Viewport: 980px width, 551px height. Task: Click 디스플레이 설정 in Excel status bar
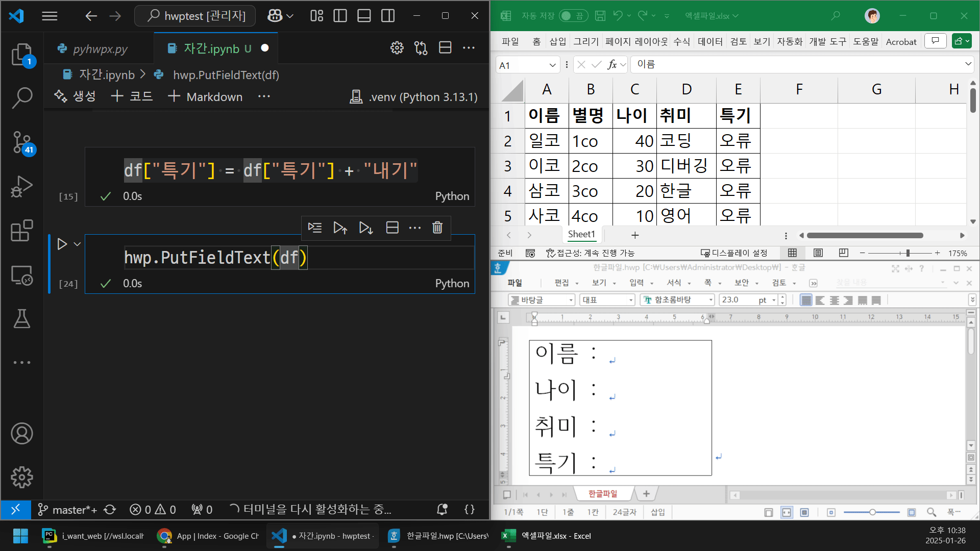[x=734, y=253]
